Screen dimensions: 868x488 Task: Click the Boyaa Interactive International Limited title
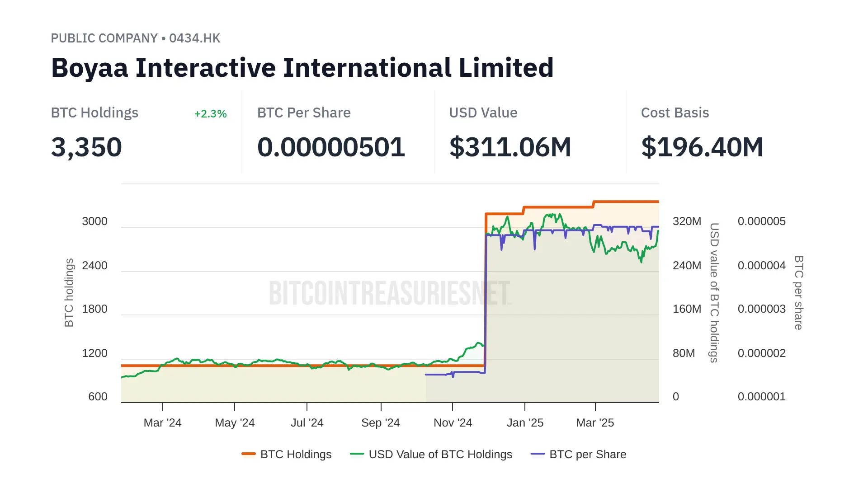click(x=302, y=68)
